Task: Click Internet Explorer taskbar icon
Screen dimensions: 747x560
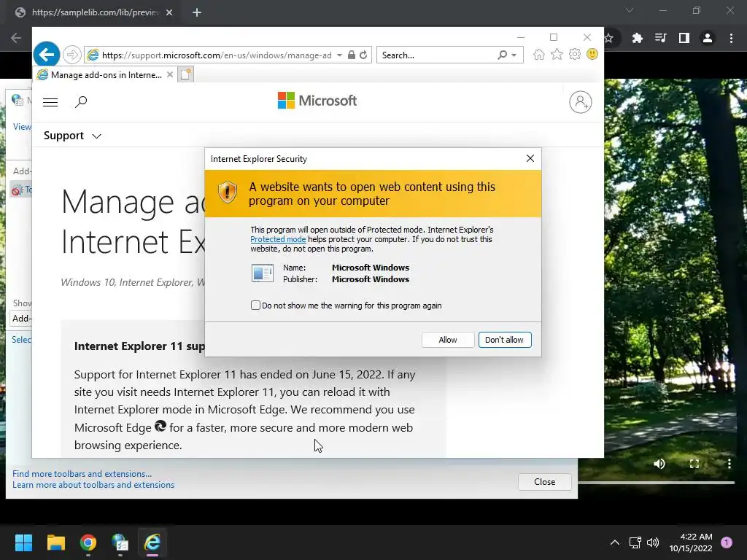Action: click(152, 542)
